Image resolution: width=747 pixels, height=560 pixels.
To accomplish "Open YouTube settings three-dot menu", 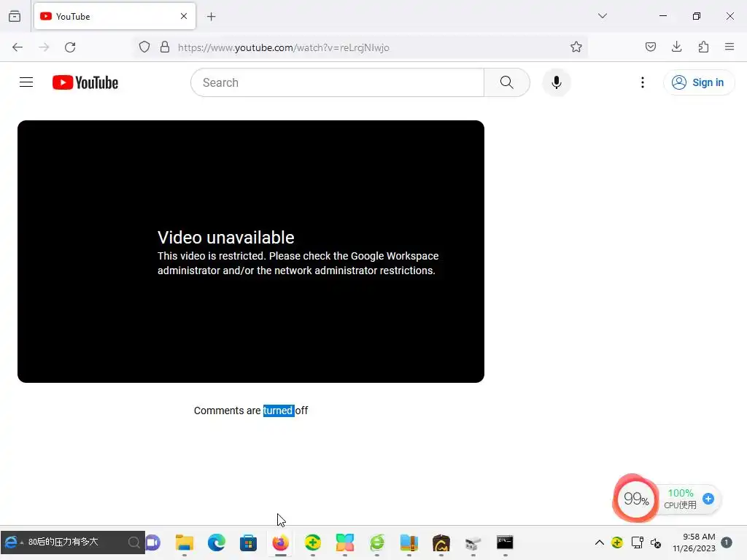I will [x=642, y=82].
